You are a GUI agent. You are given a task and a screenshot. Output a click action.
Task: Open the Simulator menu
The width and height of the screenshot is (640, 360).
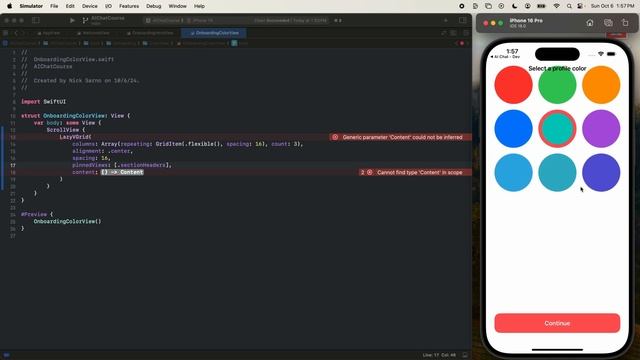(x=31, y=6)
